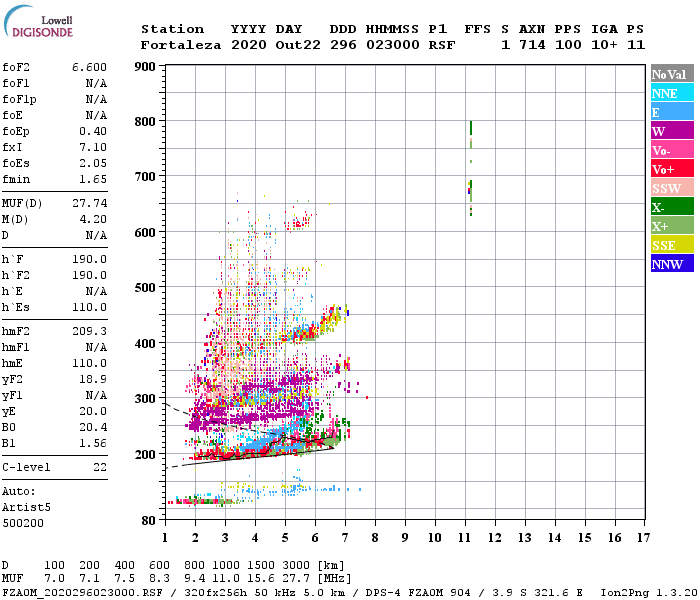700x600 pixels.
Task: Click the AXN value 714
Action: (x=532, y=45)
